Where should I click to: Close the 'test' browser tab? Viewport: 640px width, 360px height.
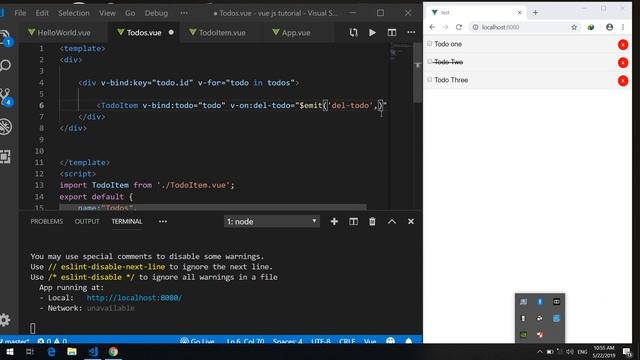(x=520, y=13)
